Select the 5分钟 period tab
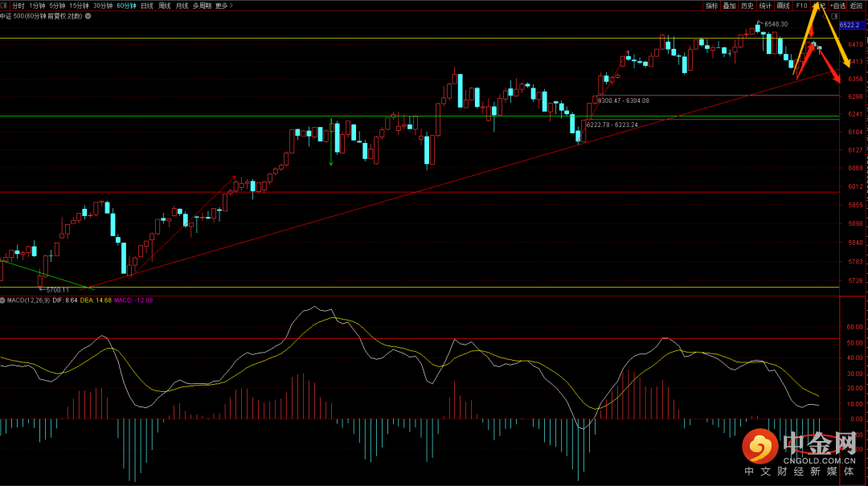The width and height of the screenshot is (868, 486). point(57,6)
